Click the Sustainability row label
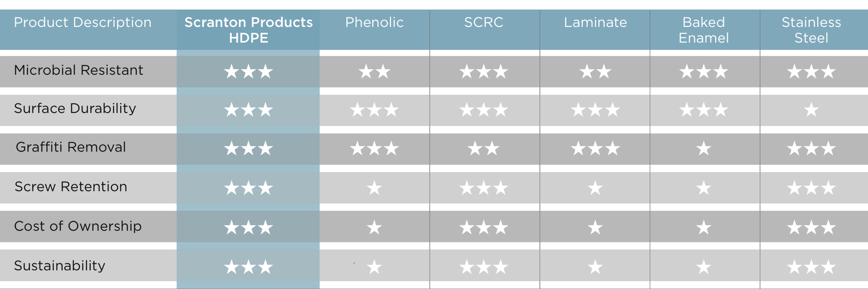Image resolution: width=868 pixels, height=289 pixels. pos(59,266)
